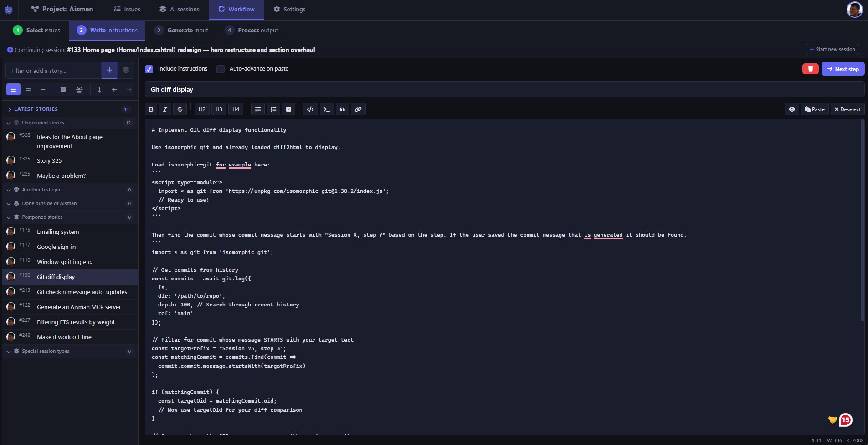Select story Git checkin message auto-updates
Screen dimensions: 868x445
(70, 292)
